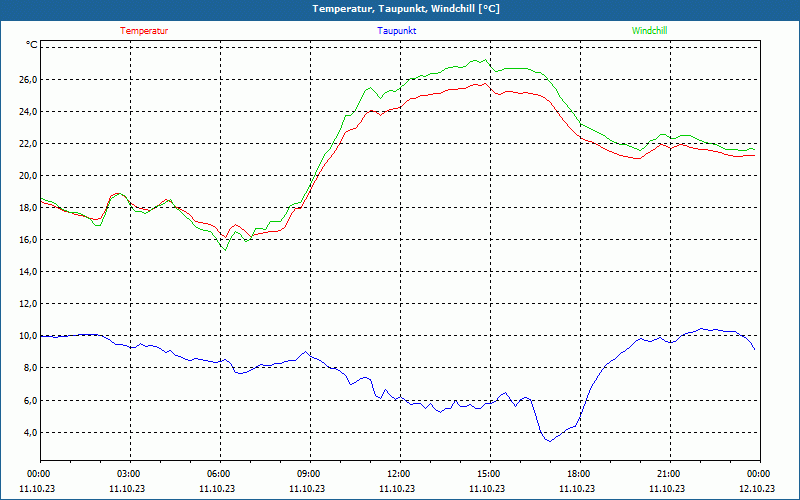Click the 14,0 y-axis value
Screen dimensions: 800x500
coord(28,271)
